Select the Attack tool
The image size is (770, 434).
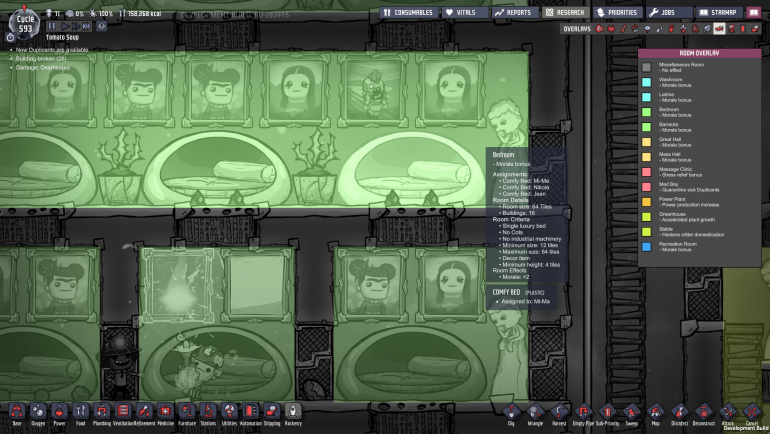click(x=728, y=411)
